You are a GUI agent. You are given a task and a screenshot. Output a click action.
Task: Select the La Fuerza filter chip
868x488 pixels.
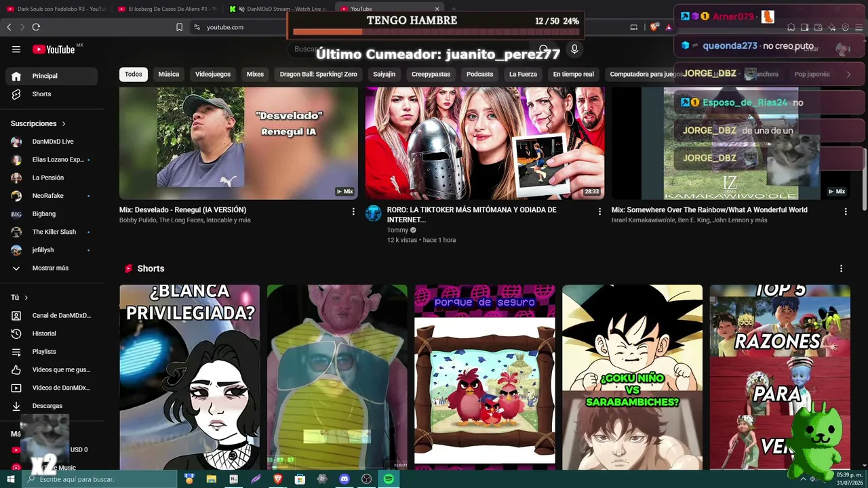[x=523, y=75]
